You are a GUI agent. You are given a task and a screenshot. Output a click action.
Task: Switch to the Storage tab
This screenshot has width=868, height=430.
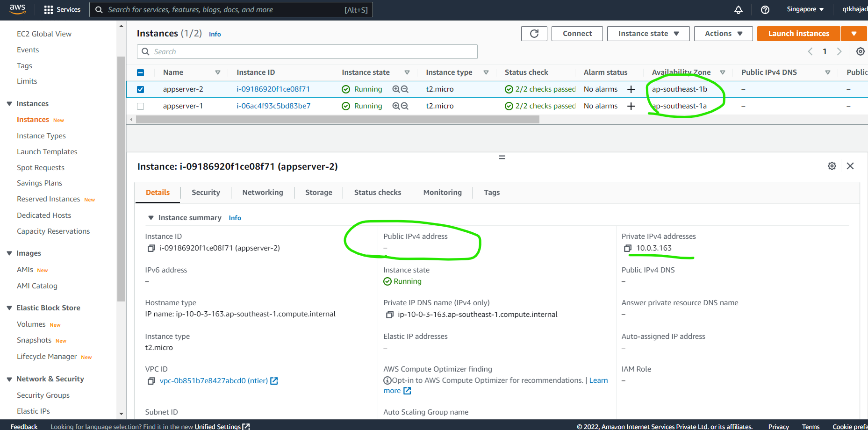pos(319,193)
